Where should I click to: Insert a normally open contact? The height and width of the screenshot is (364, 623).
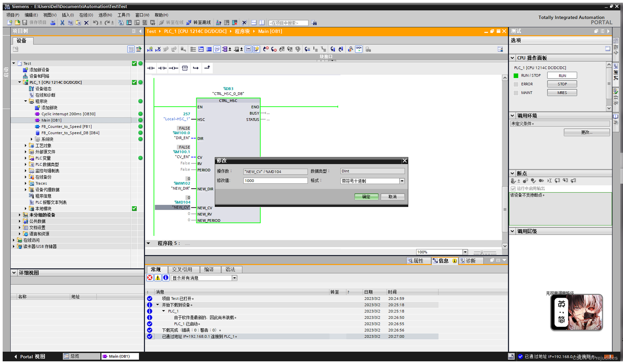tap(151, 68)
